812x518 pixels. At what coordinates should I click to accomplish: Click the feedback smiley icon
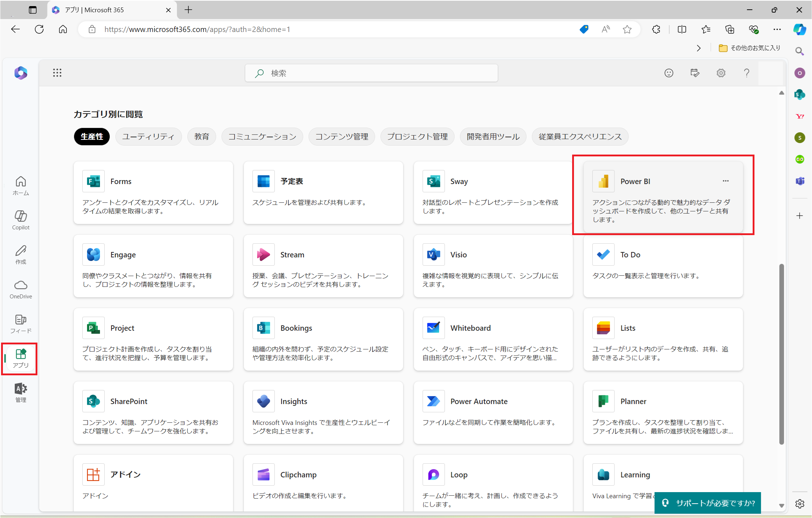point(669,73)
